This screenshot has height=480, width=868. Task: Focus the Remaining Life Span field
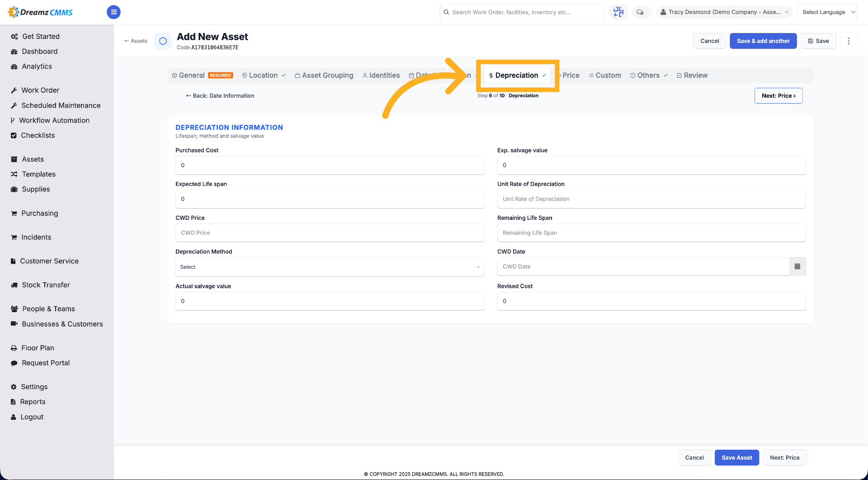651,233
